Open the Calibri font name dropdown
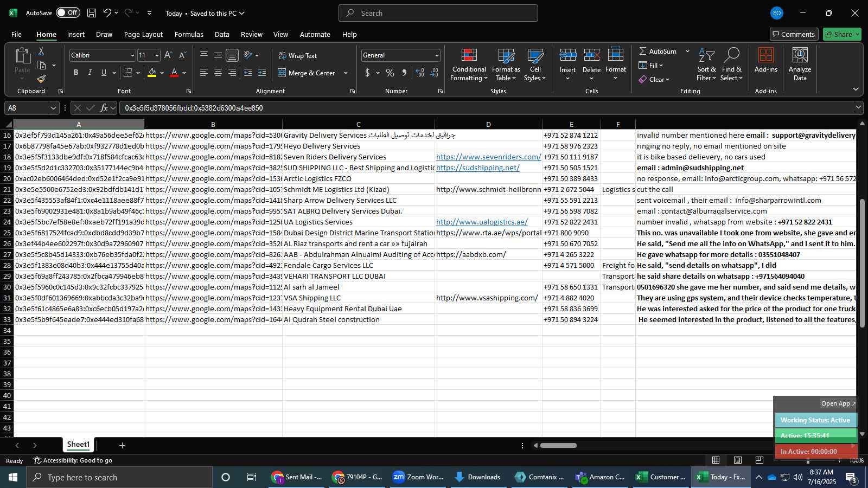 132,55
